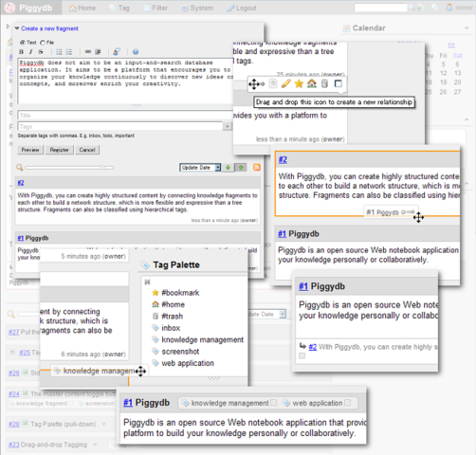Click the search icon beside the header search box
Viewport: 476px width, 455px height.
412,8
